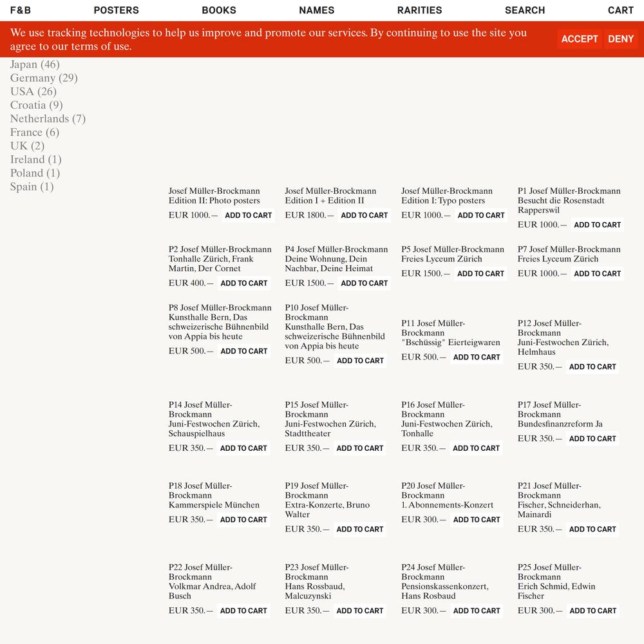644x644 pixels.
Task: Add P25 Erich Schmid poster to cart
Action: pyautogui.click(x=592, y=611)
